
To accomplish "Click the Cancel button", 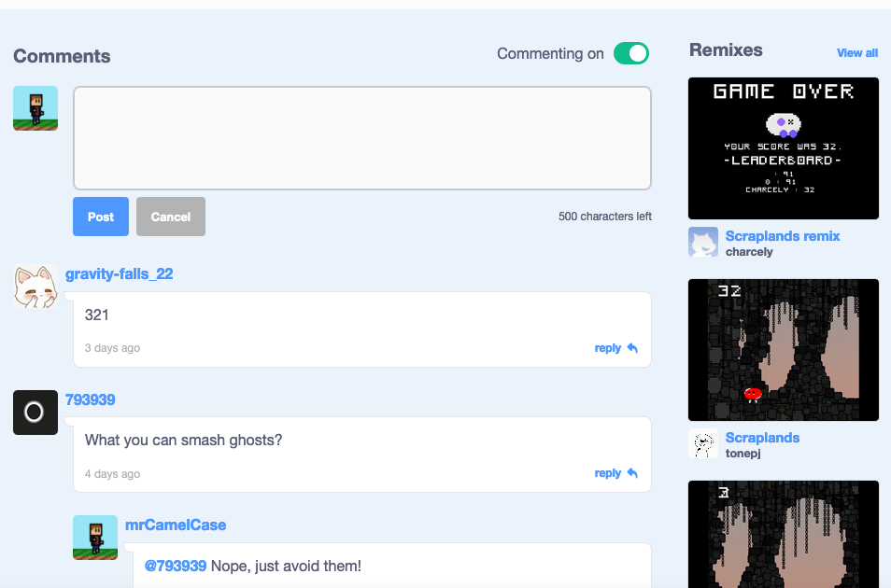I will [x=170, y=216].
